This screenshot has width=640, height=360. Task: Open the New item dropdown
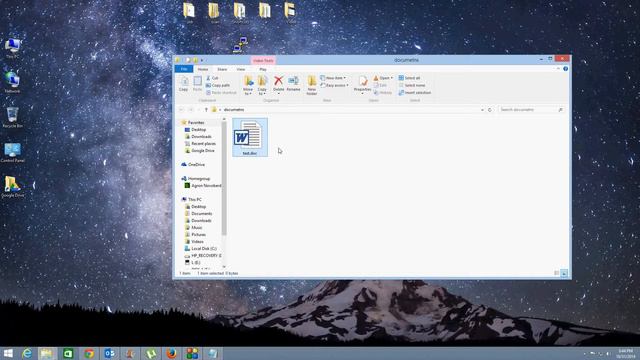coord(333,78)
